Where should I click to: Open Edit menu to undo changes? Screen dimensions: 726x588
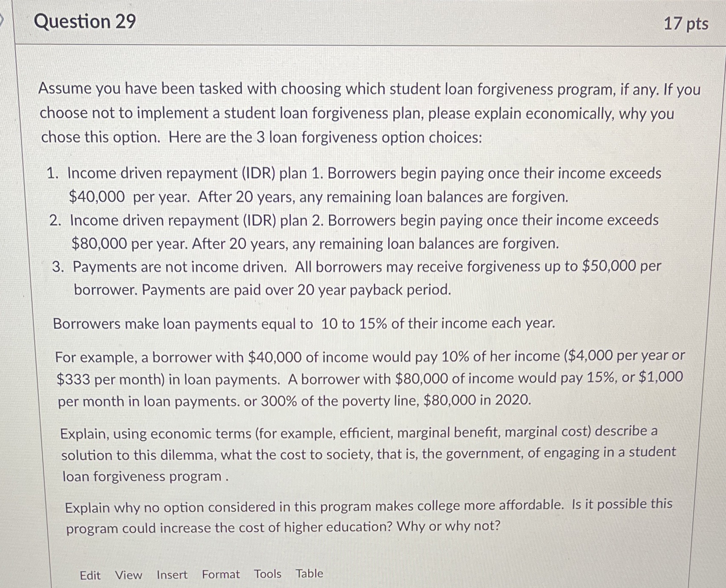point(90,574)
